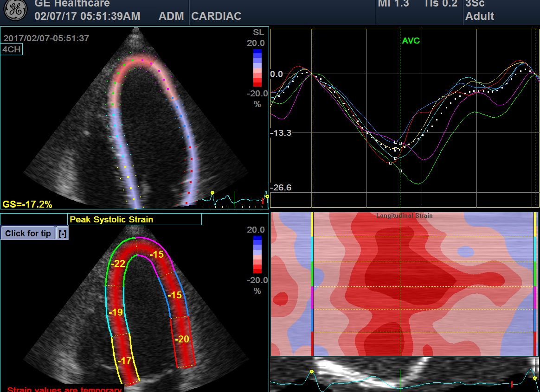This screenshot has width=540, height=392.
Task: Collapse panel with the [-] button
Action: click(62, 234)
